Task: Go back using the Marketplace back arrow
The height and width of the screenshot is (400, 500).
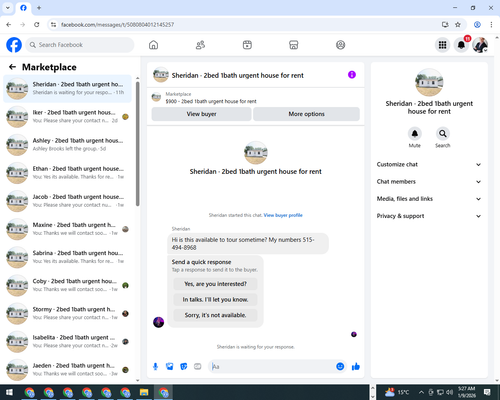Action: tap(12, 67)
